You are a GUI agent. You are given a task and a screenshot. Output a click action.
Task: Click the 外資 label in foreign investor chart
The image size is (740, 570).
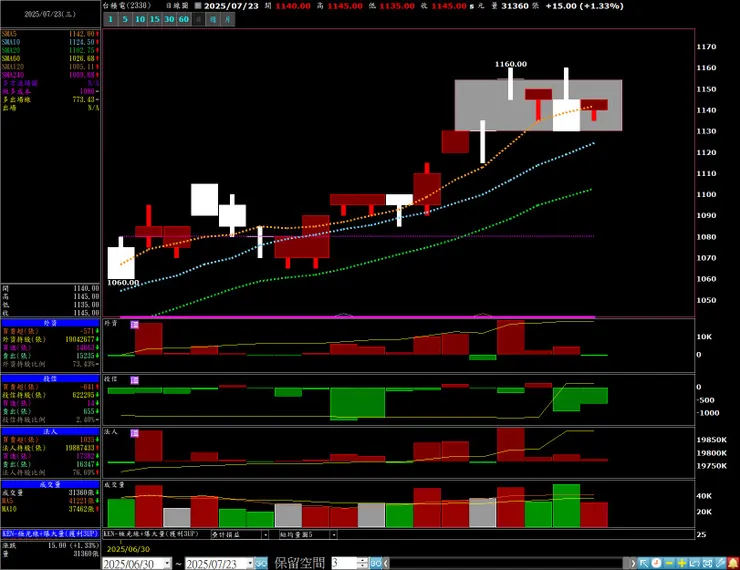pyautogui.click(x=111, y=324)
